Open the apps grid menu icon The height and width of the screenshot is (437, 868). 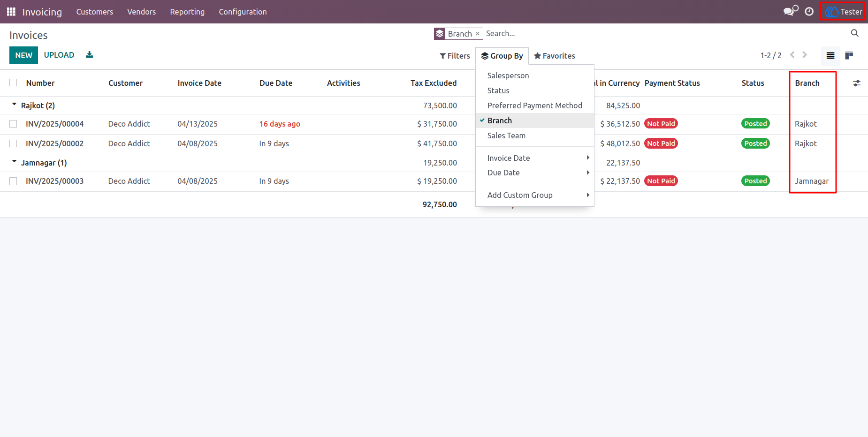pos(11,12)
